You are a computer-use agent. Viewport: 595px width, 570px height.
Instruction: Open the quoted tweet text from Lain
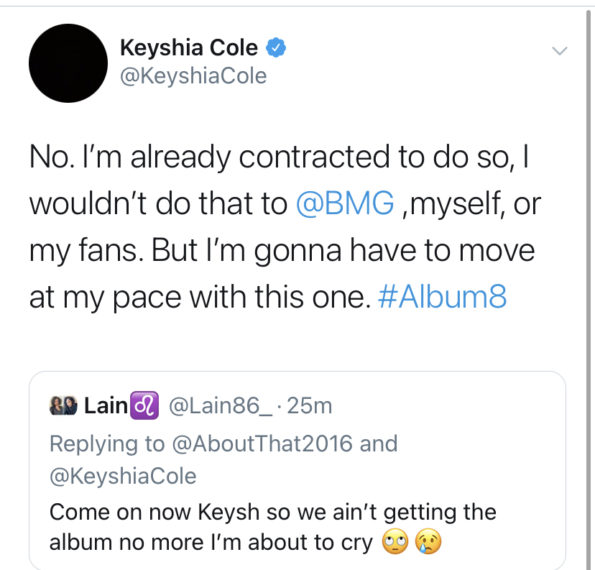coord(273,527)
